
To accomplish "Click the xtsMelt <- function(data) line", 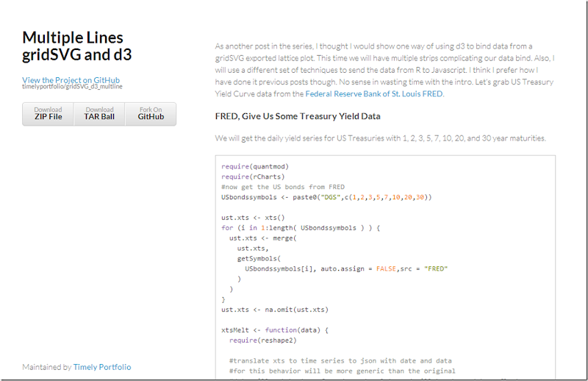I will click(x=275, y=330).
